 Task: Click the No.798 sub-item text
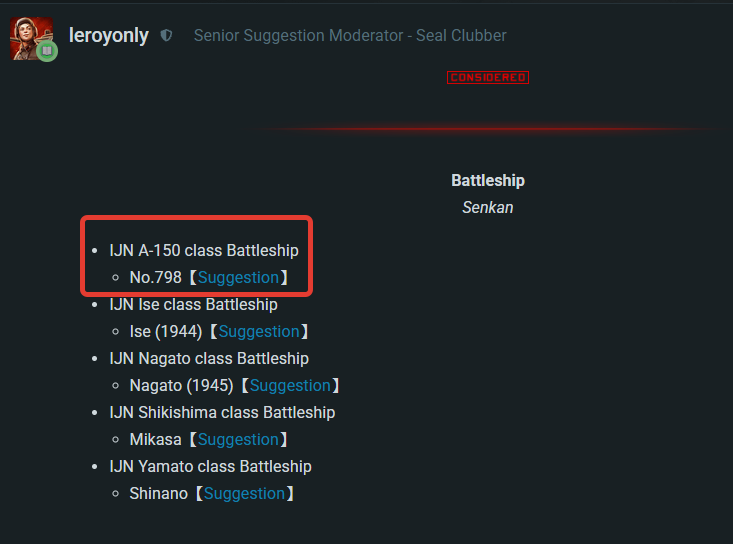coord(155,277)
